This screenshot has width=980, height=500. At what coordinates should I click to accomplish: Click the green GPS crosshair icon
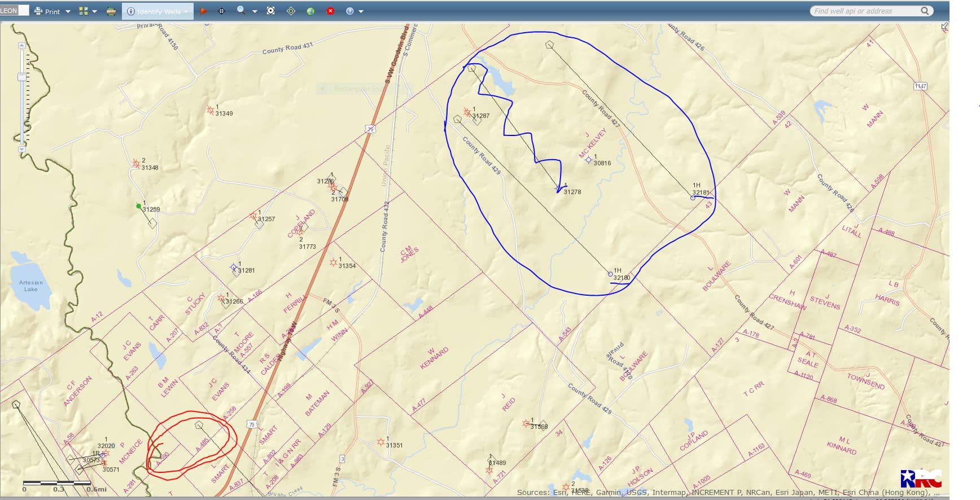[291, 11]
